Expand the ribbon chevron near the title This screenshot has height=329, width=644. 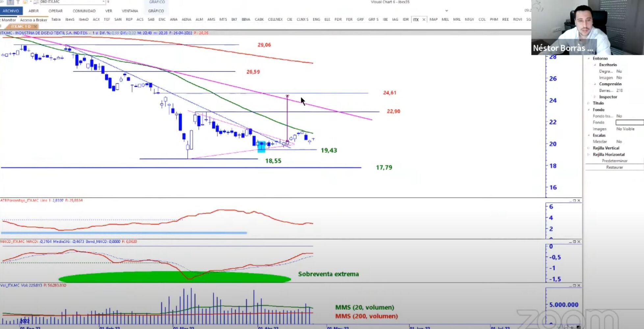tap(447, 11)
